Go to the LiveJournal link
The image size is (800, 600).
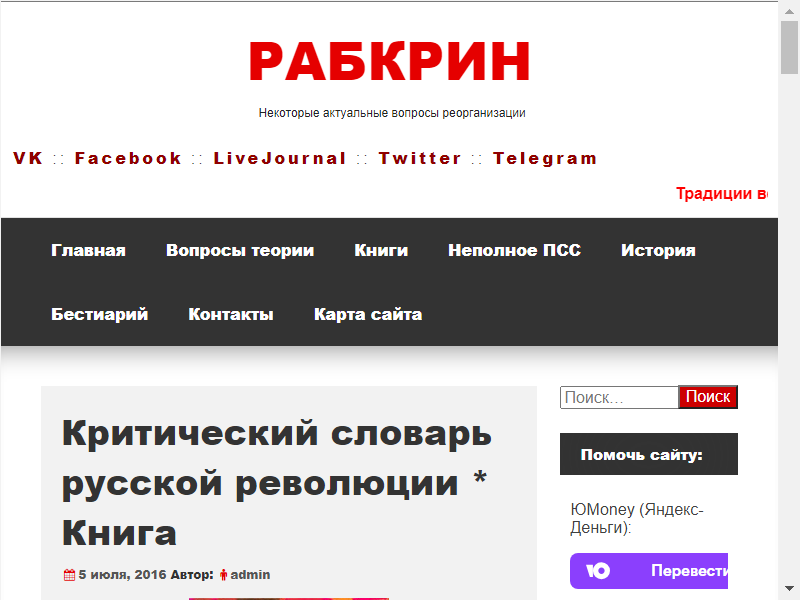click(280, 158)
